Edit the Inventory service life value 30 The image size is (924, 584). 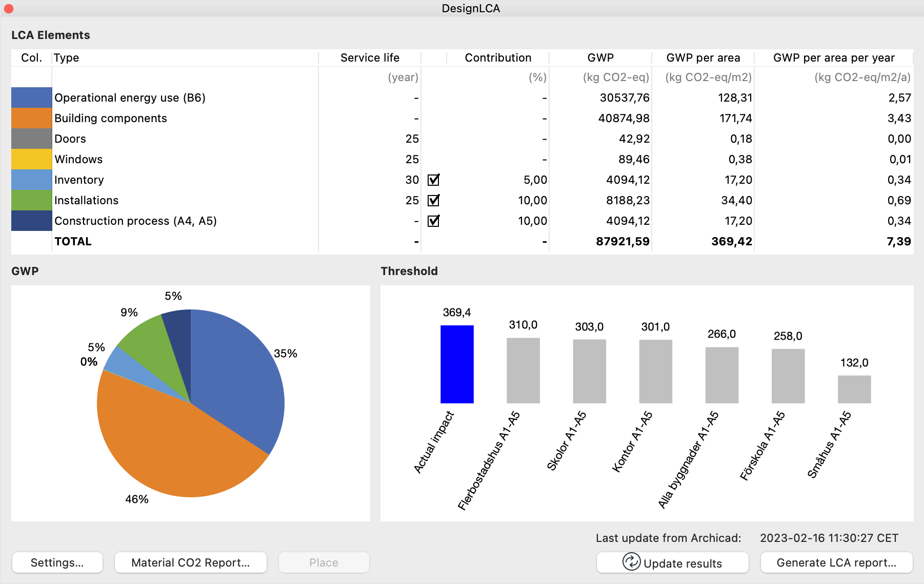[412, 180]
